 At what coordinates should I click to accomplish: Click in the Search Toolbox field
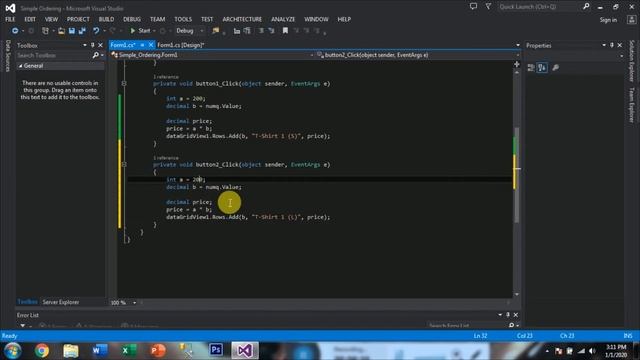[x=54, y=55]
